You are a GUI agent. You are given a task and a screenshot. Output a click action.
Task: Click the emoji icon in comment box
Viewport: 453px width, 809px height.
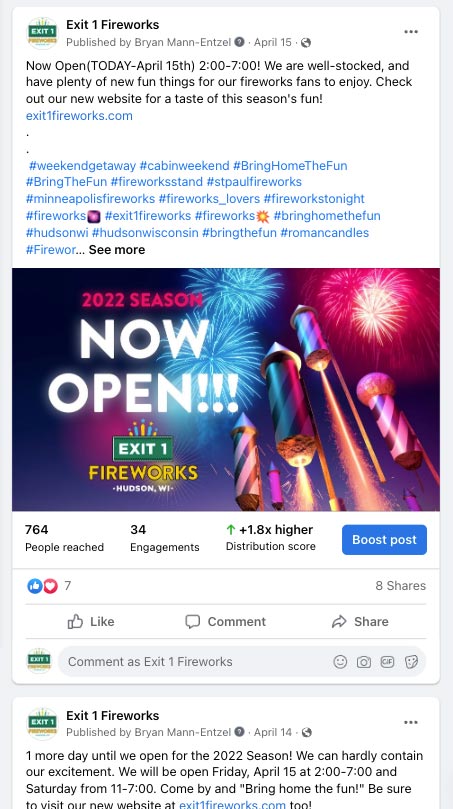point(340,661)
